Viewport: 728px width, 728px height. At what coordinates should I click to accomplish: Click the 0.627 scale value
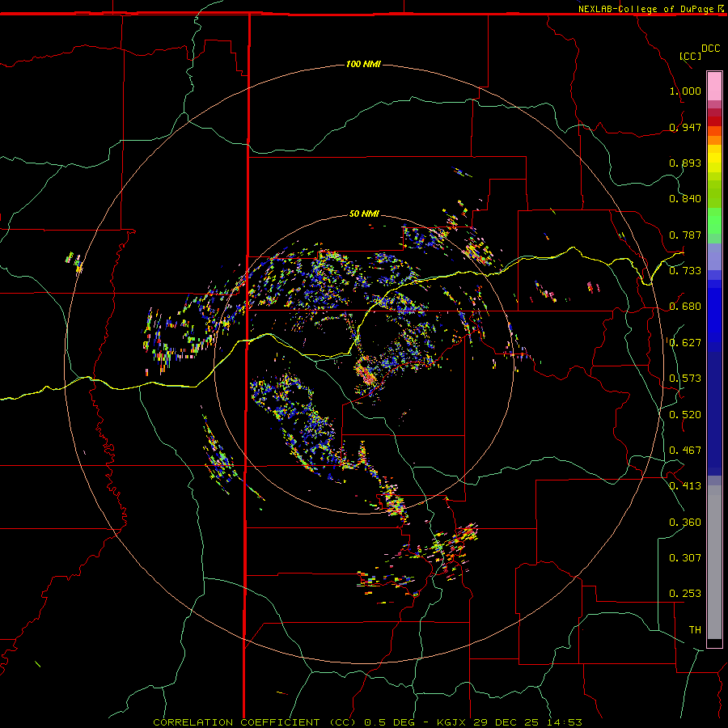pyautogui.click(x=685, y=343)
